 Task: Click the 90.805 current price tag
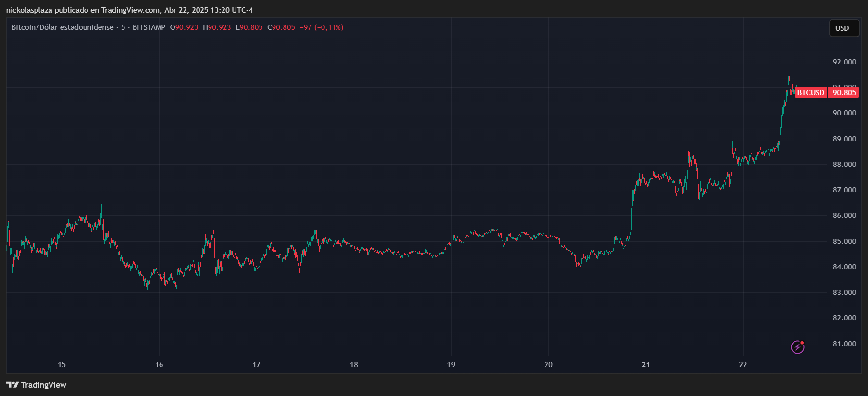pyautogui.click(x=844, y=92)
